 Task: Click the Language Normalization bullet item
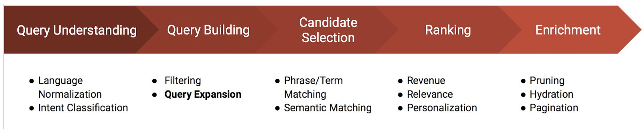(x=70, y=87)
